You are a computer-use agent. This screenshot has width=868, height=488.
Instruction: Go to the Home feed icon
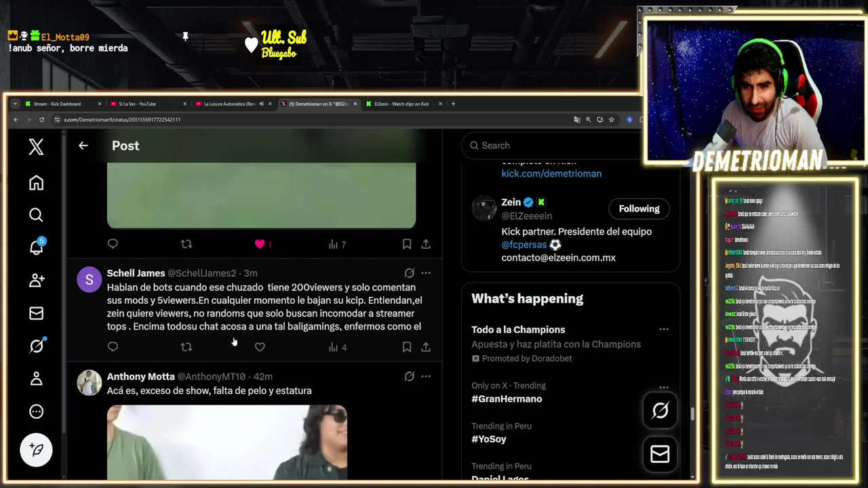click(x=36, y=183)
